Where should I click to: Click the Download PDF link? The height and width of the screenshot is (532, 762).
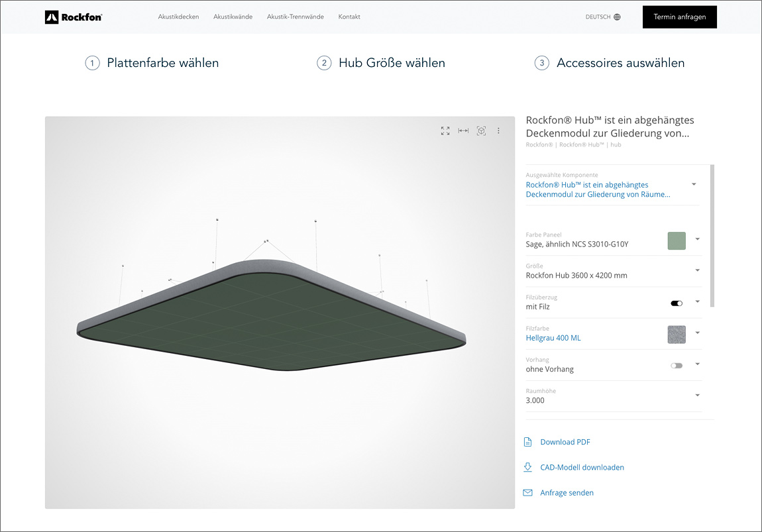(x=565, y=442)
